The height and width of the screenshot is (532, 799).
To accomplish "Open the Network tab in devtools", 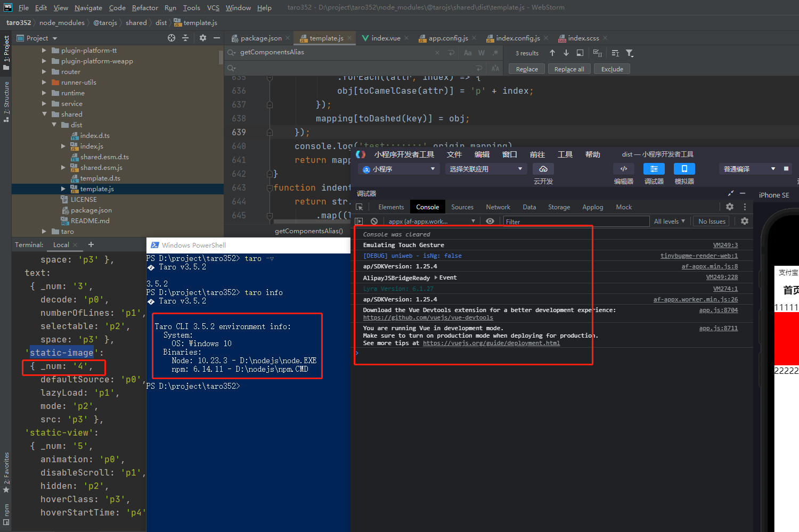I will (498, 207).
